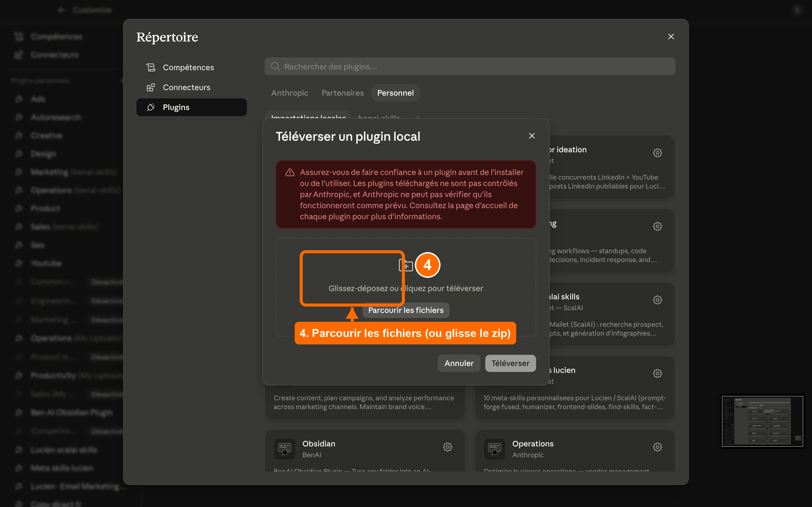Open settings gear on the ideation card
812x507 pixels.
pyautogui.click(x=657, y=153)
